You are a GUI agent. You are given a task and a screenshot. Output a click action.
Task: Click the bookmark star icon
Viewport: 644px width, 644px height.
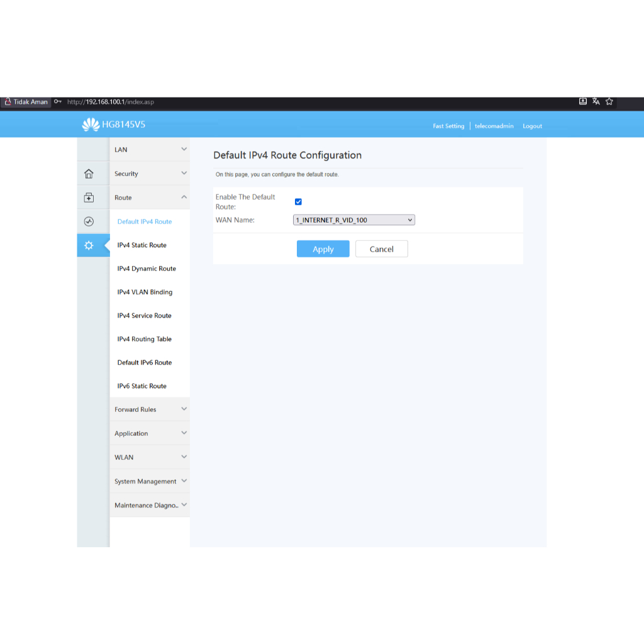(609, 101)
